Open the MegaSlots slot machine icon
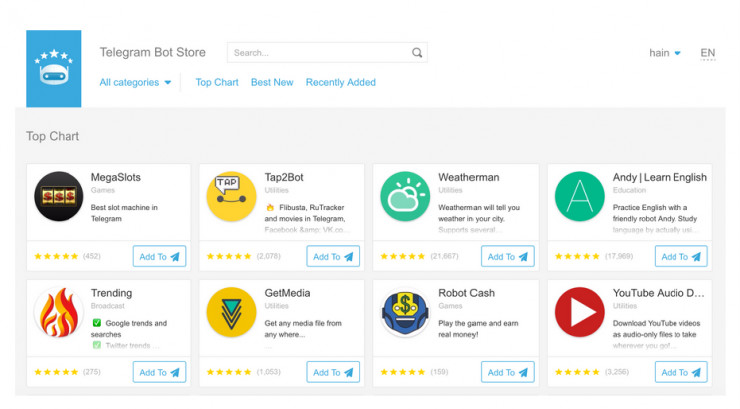The width and height of the screenshot is (740, 409). click(x=59, y=197)
